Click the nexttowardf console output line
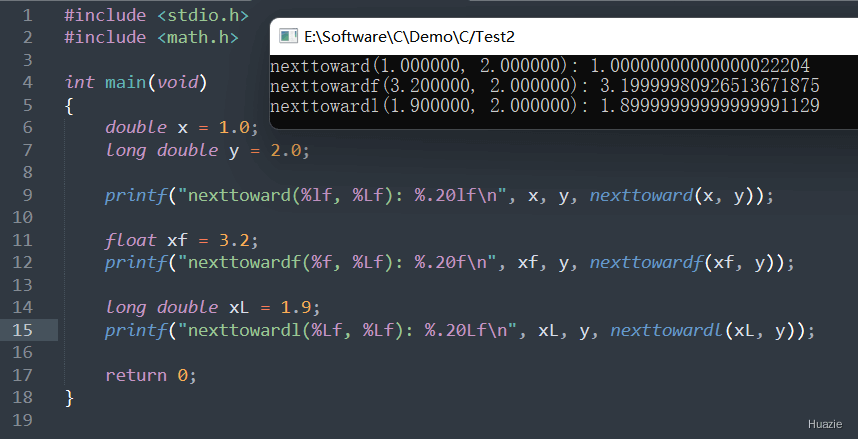The image size is (858, 439). point(545,85)
